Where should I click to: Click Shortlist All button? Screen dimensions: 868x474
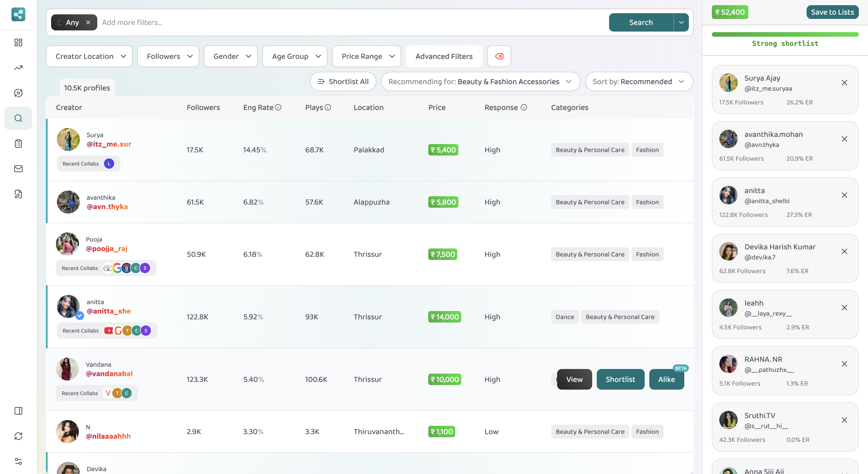click(343, 81)
